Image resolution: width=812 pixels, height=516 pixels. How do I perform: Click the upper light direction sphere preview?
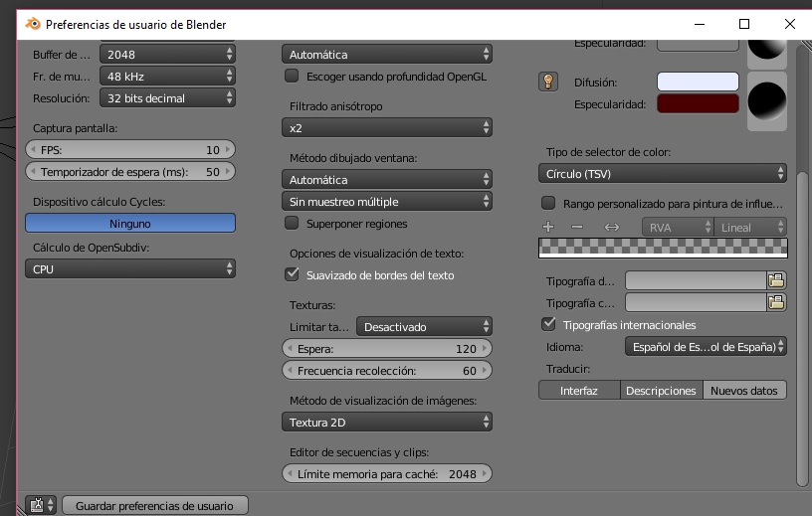coord(767,54)
